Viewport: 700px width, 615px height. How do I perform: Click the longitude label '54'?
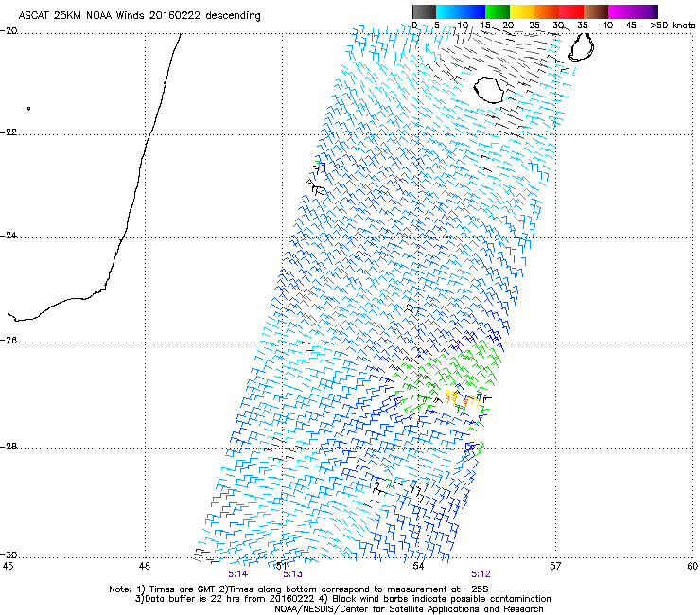pyautogui.click(x=418, y=566)
